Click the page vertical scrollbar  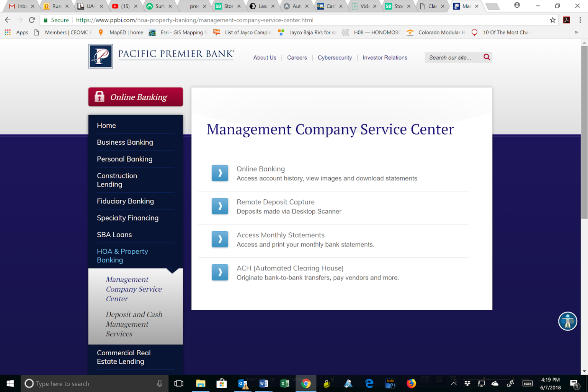[584, 132]
